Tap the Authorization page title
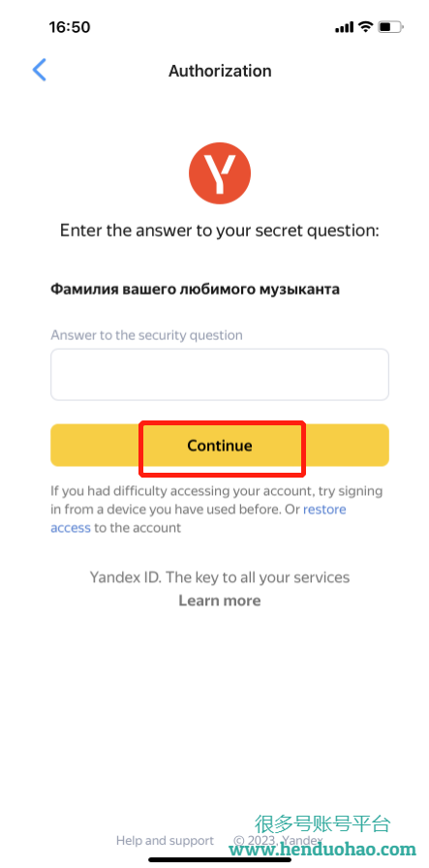This screenshot has width=429, height=868. pyautogui.click(x=220, y=71)
